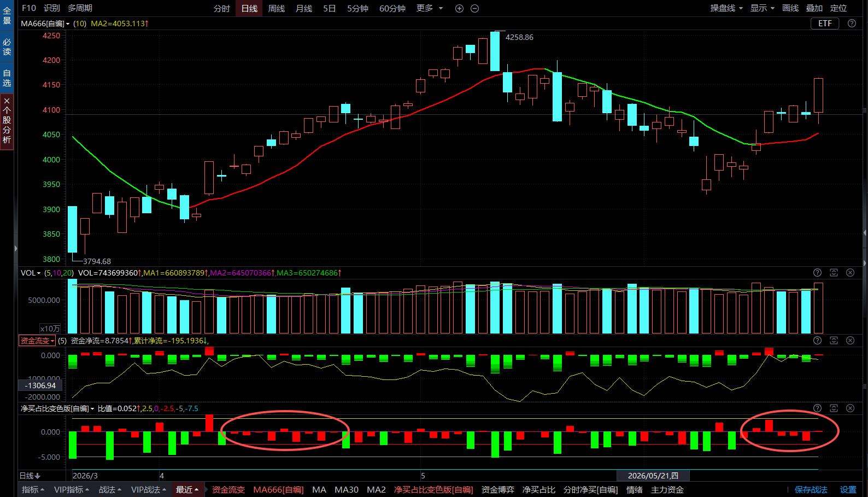
Task: Maximize the 净买占比变色版 indicator panel
Action: click(x=834, y=408)
